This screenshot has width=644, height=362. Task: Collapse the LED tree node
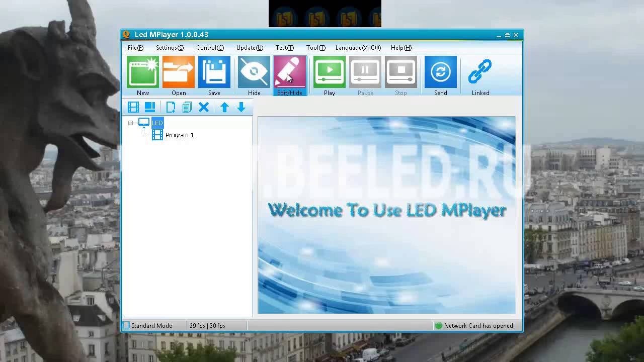coord(131,123)
